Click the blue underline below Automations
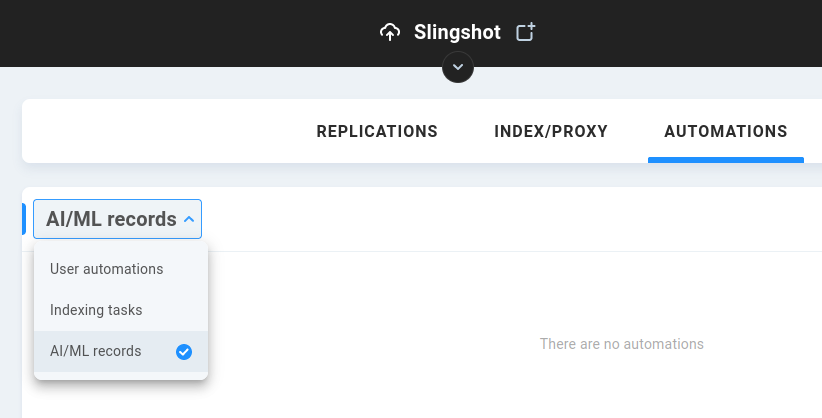Viewport: 822px width, 418px height. [x=726, y=160]
